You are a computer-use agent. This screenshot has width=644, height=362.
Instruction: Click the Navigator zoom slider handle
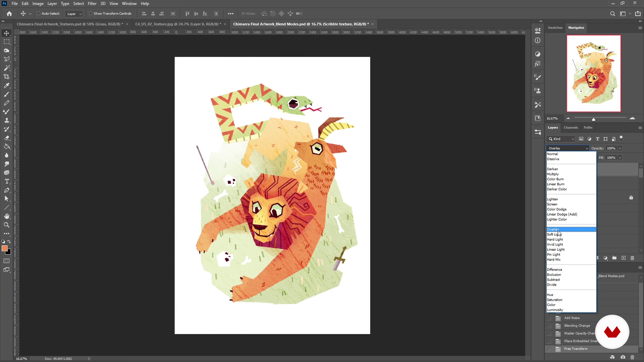[x=594, y=119]
